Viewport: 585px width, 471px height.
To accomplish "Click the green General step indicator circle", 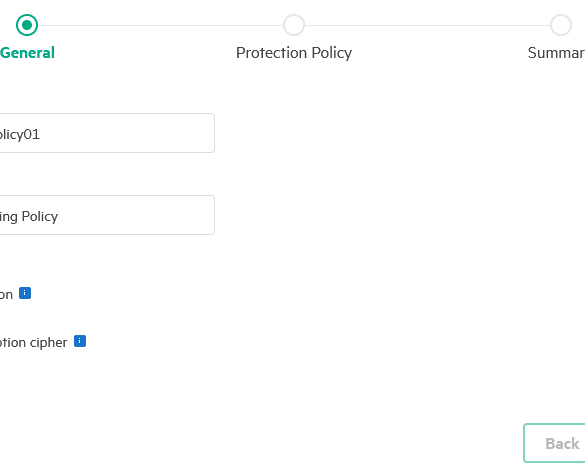I will click(27, 25).
